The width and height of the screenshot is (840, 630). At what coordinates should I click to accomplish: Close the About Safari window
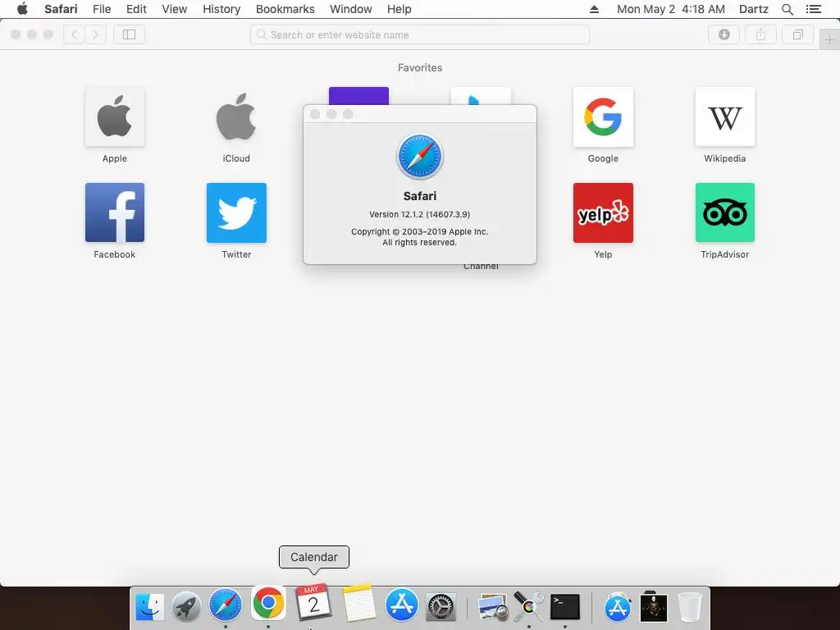(315, 114)
